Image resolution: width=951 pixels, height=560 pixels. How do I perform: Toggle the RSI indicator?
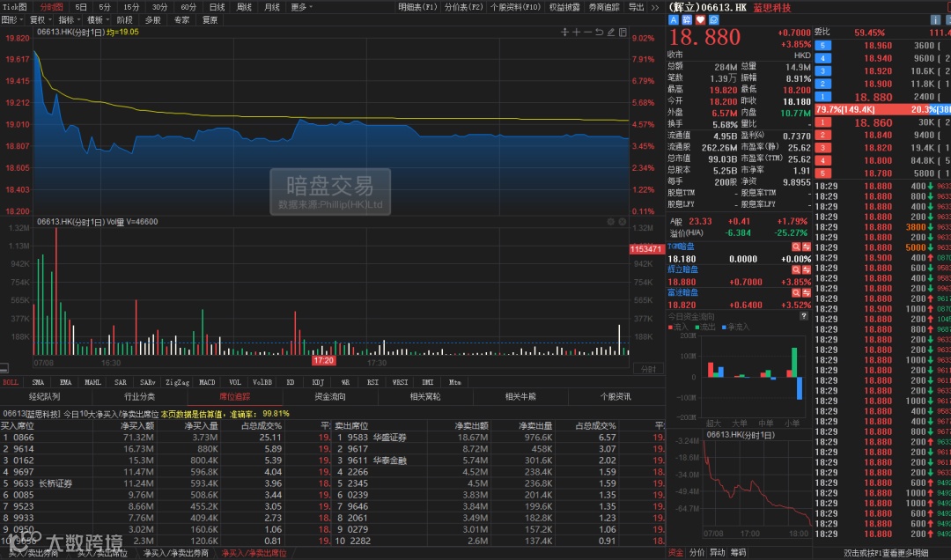(x=372, y=382)
